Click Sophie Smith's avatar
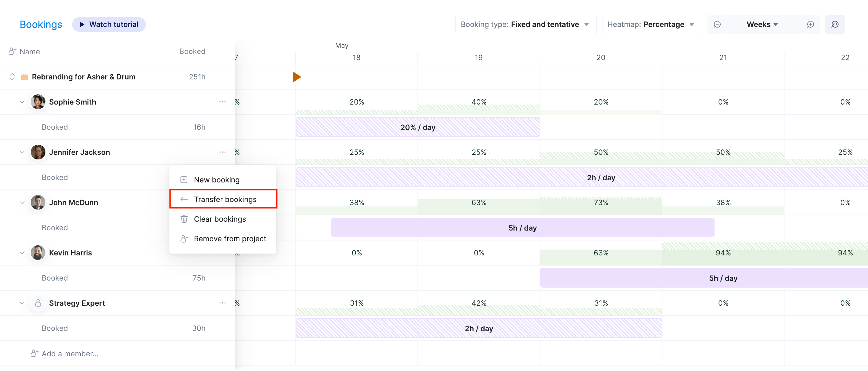868x371 pixels. (x=38, y=102)
